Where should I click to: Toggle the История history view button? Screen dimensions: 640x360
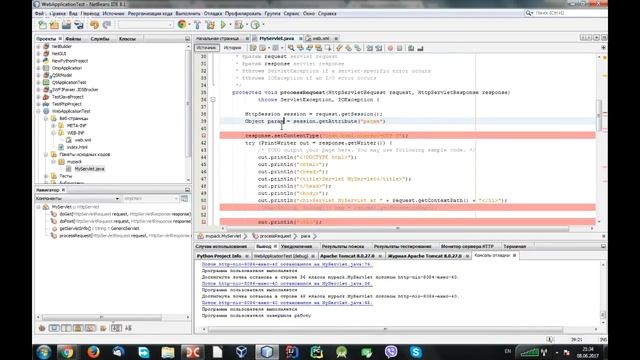(233, 48)
